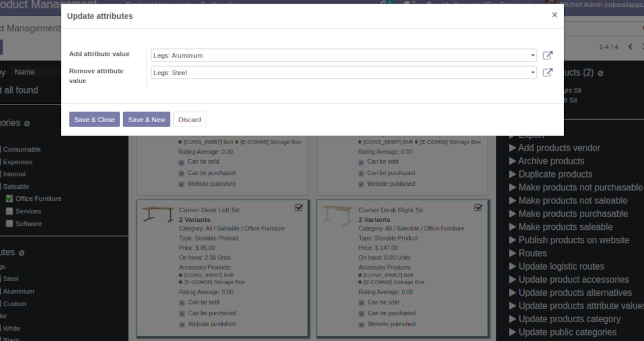The width and height of the screenshot is (644, 341).
Task: Clear the attributes filter icon
Action: (x=21, y=253)
